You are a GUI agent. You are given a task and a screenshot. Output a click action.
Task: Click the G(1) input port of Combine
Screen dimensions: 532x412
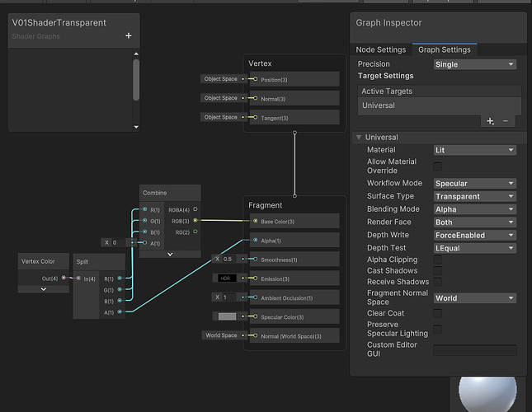[x=145, y=221]
